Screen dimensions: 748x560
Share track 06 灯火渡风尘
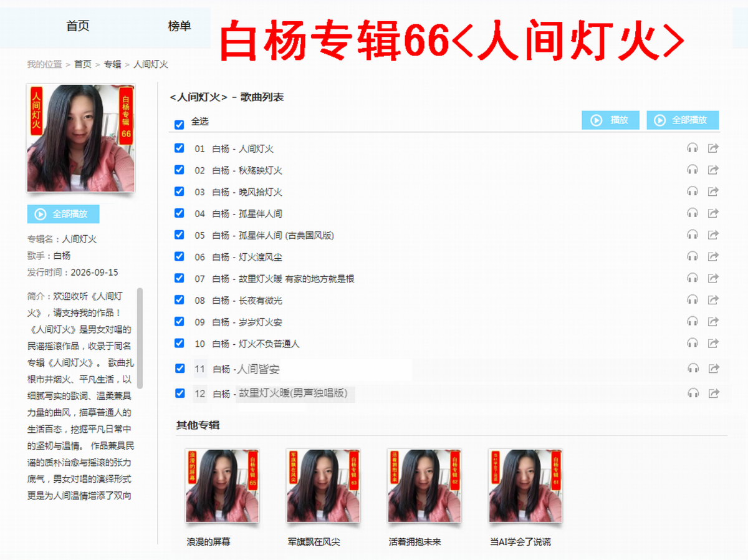tap(714, 256)
